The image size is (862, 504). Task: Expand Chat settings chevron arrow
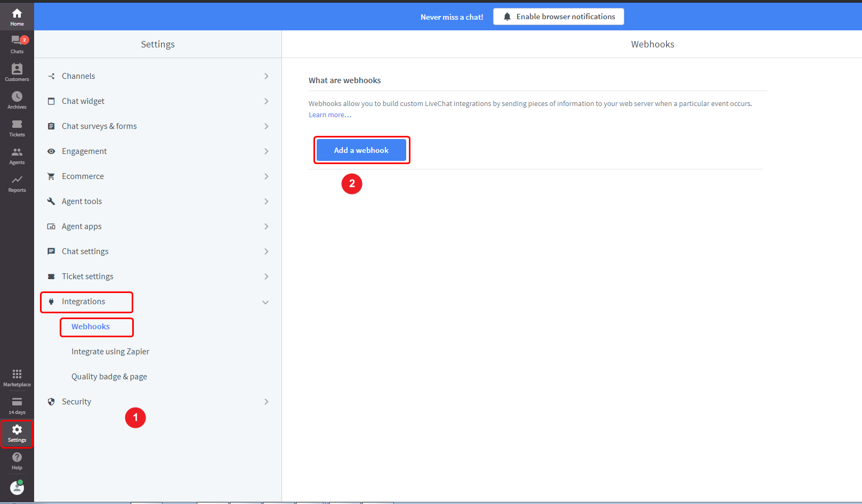tap(267, 251)
